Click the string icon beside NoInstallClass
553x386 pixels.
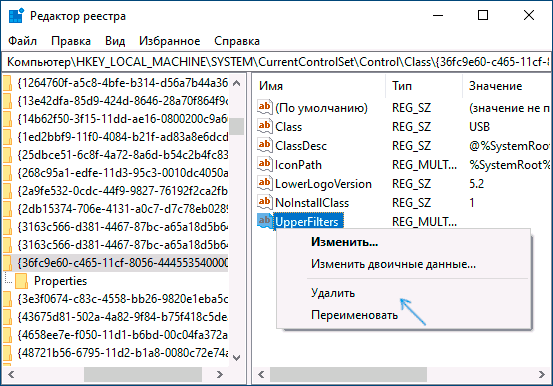click(265, 203)
